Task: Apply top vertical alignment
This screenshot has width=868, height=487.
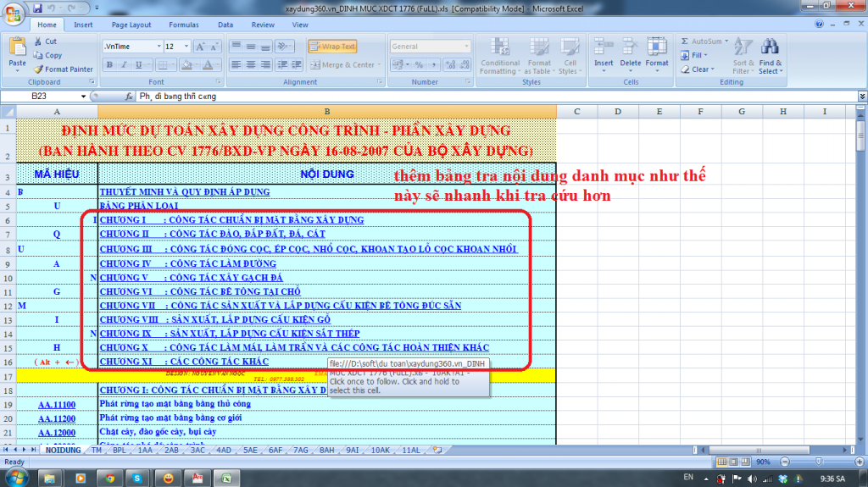Action: [x=236, y=46]
